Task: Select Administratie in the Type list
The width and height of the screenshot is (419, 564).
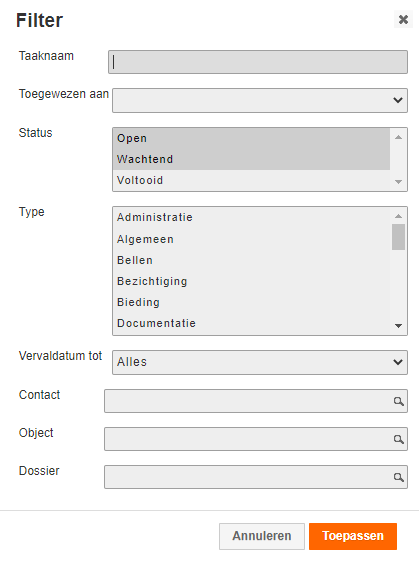Action: (251, 218)
